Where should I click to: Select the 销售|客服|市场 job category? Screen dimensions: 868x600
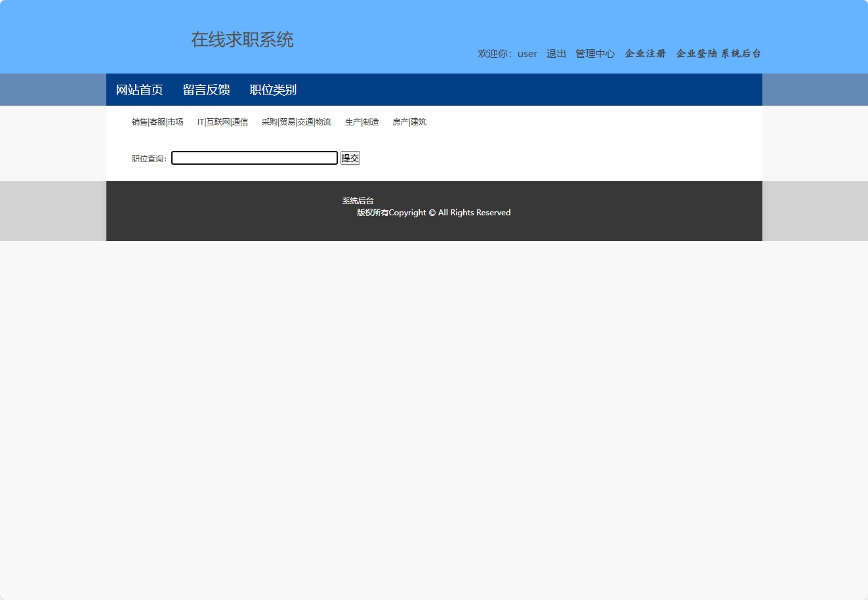(157, 121)
